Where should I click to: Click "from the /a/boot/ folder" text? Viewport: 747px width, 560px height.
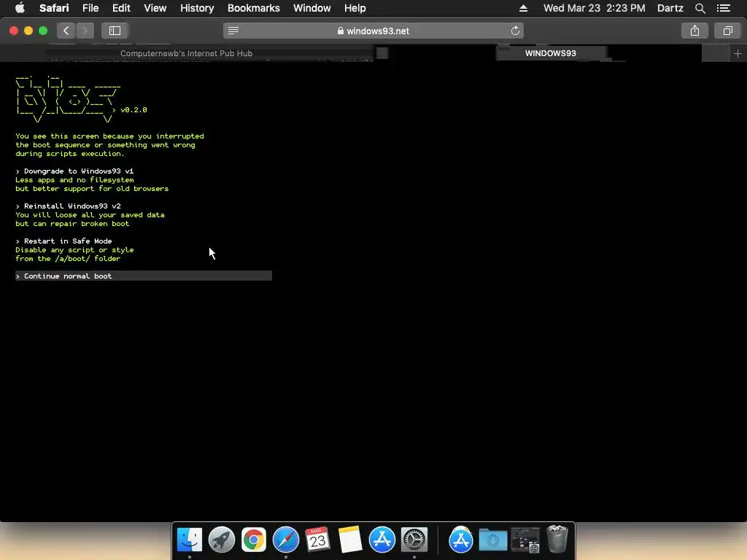click(68, 259)
